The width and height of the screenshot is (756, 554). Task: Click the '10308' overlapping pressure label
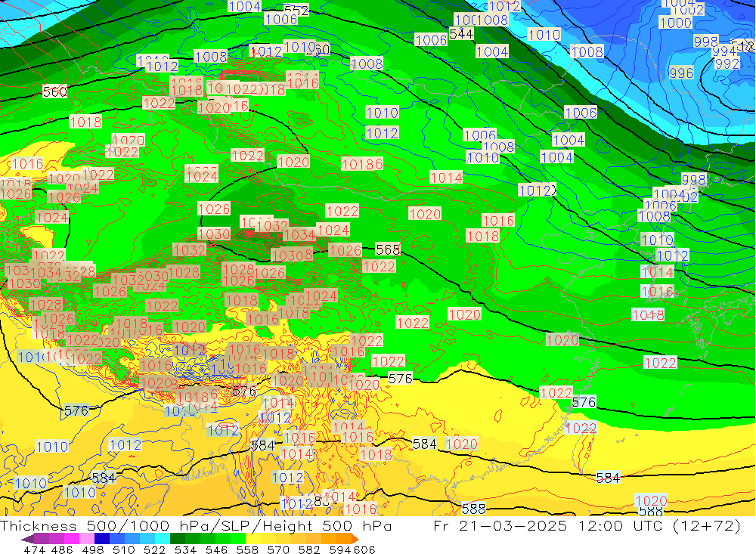(x=292, y=255)
